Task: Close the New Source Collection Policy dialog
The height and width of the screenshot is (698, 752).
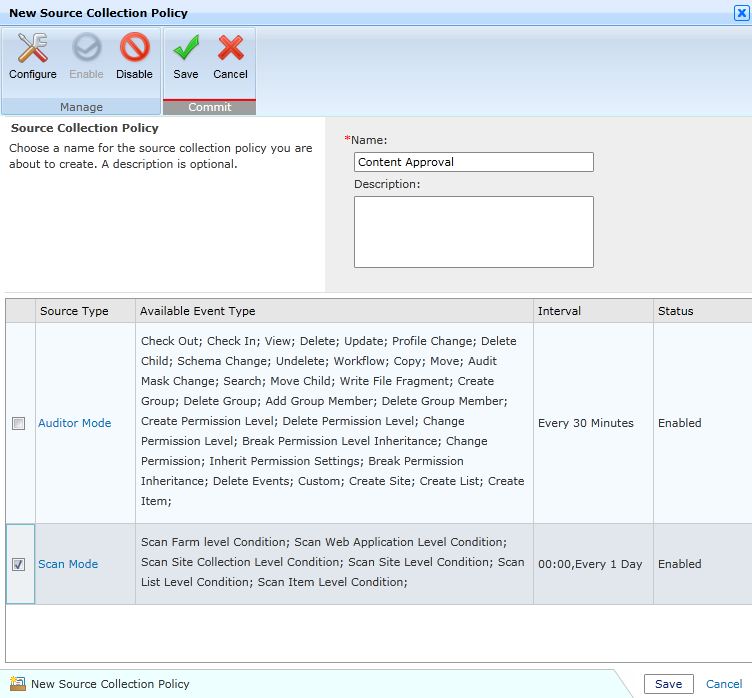Action: [740, 13]
